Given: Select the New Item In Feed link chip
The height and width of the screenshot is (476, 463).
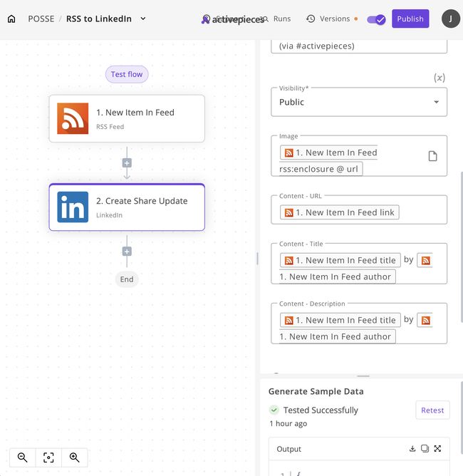Looking at the screenshot, I should coord(340,212).
